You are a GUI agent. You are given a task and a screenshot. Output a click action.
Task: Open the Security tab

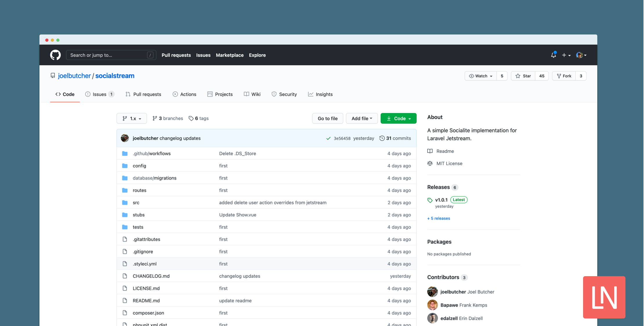pos(284,94)
